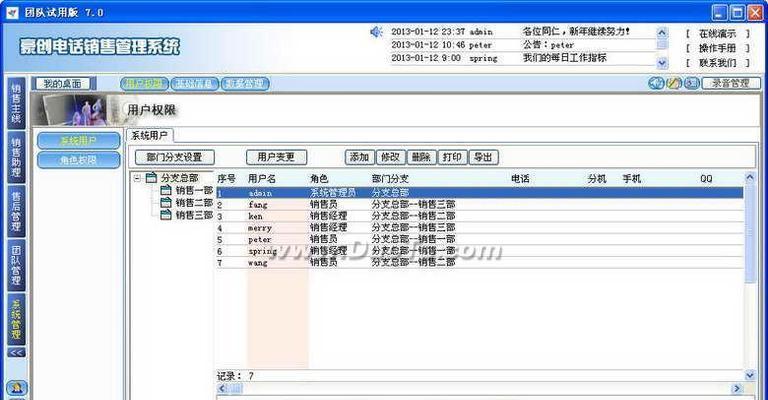Click the user table's vertical scrollbar thumb
Image resolution: width=768 pixels, height=400 pixels.
click(x=749, y=233)
